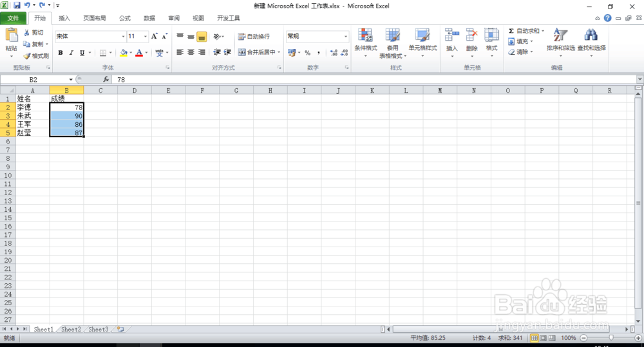Click the comma style icon
The image size is (644, 347).
319,53
